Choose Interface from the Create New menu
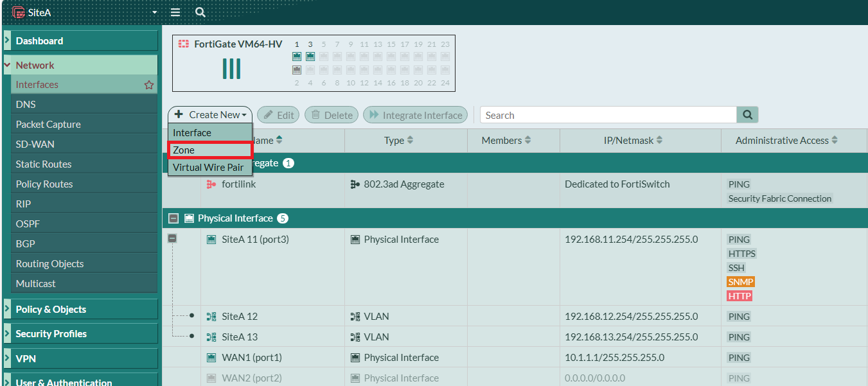868x386 pixels. [x=210, y=132]
